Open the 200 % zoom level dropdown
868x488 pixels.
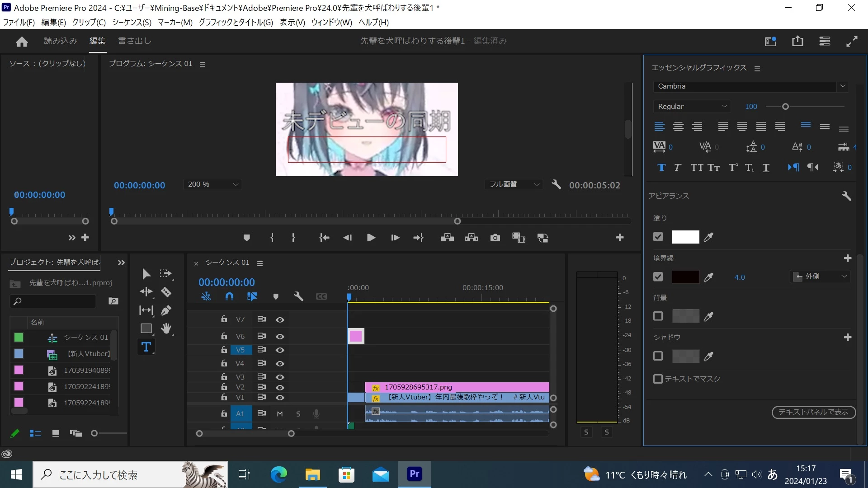(x=212, y=184)
